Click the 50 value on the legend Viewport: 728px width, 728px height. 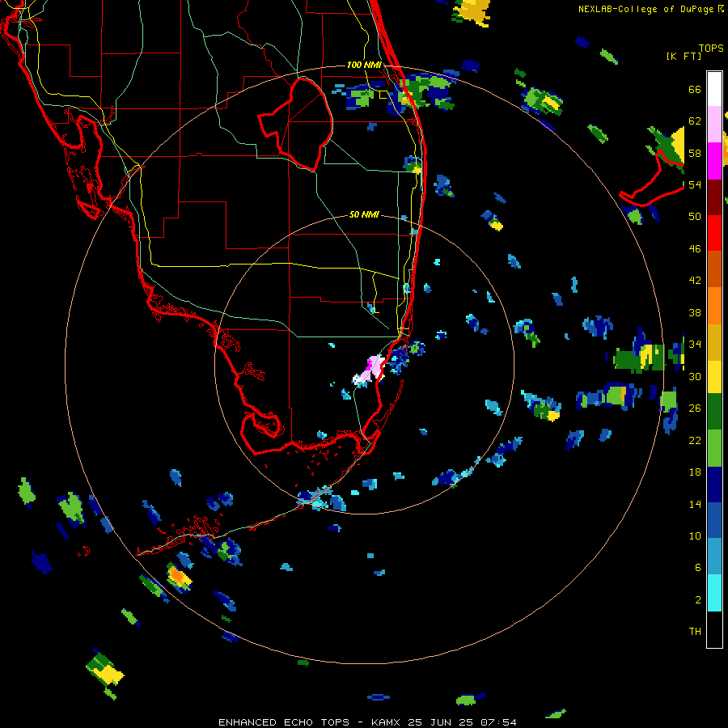coord(695,217)
